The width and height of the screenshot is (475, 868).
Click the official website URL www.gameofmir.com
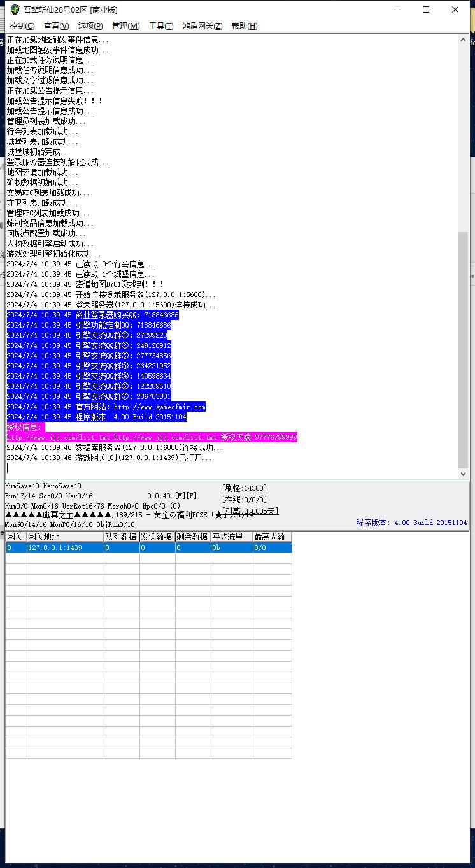(x=160, y=407)
